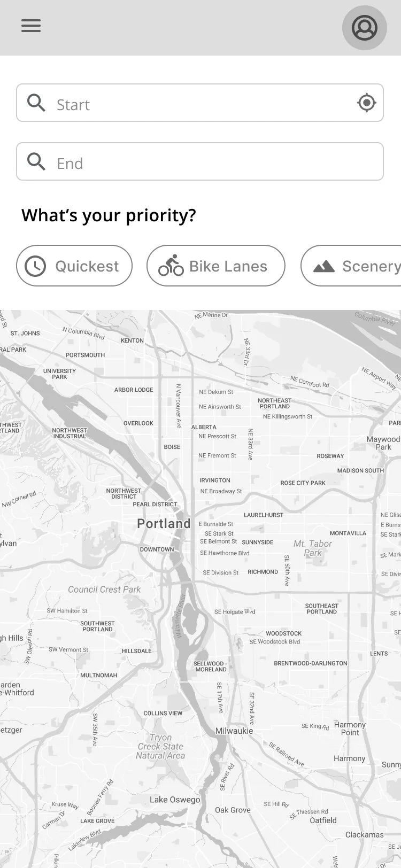Click the clock icon on Quickest
401x868 pixels.
tap(35, 266)
